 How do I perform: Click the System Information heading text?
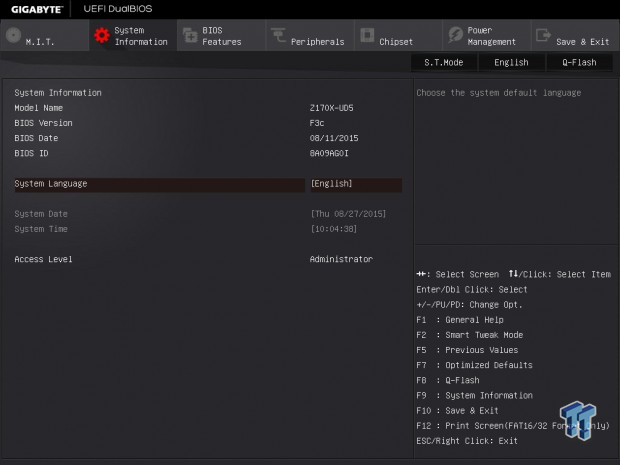tap(58, 93)
